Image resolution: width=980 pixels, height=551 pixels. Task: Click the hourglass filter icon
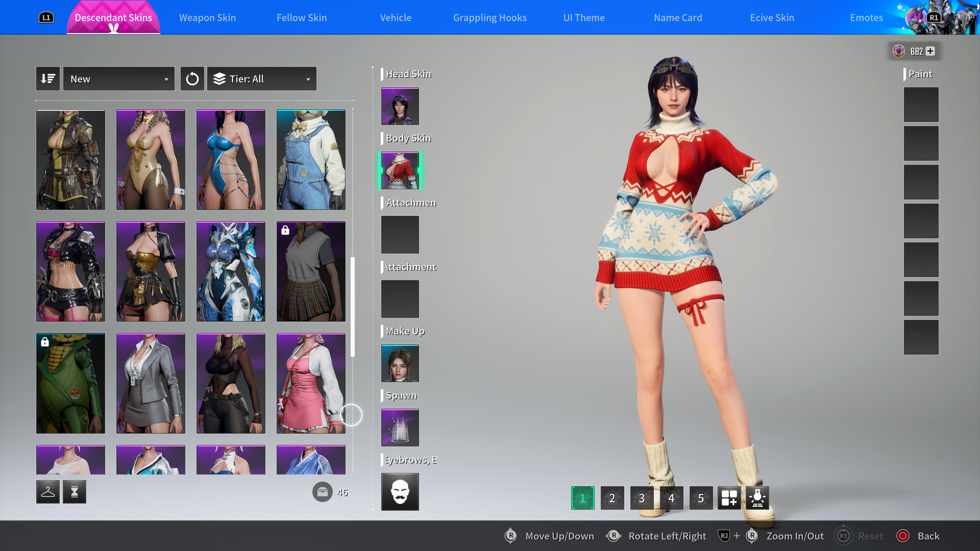pos(75,492)
